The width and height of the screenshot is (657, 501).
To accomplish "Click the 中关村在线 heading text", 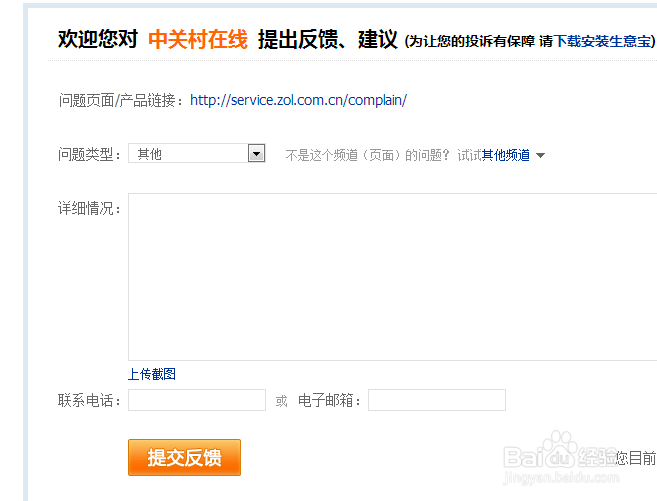I will tap(198, 39).
